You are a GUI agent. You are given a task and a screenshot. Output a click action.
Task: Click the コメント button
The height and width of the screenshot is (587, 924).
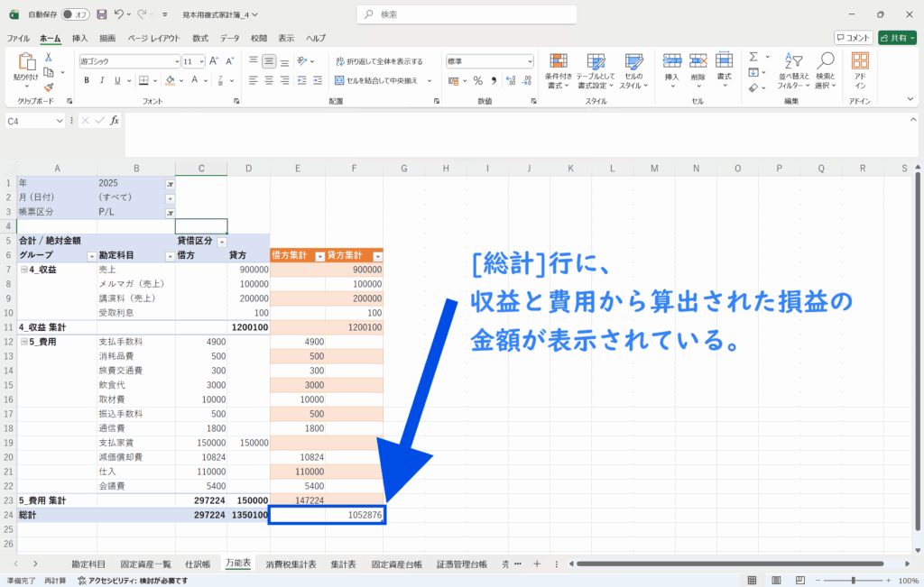(x=853, y=38)
